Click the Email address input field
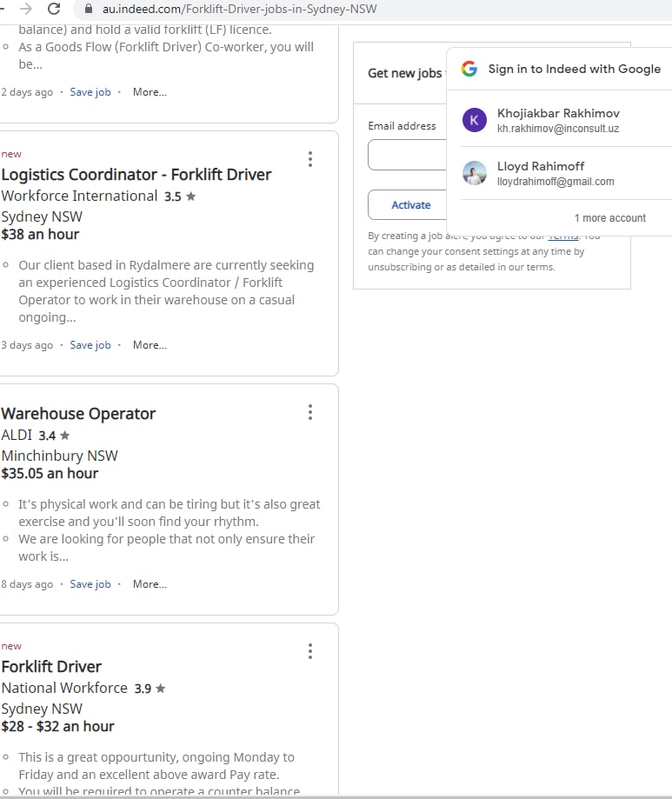The height and width of the screenshot is (799, 672). point(407,155)
